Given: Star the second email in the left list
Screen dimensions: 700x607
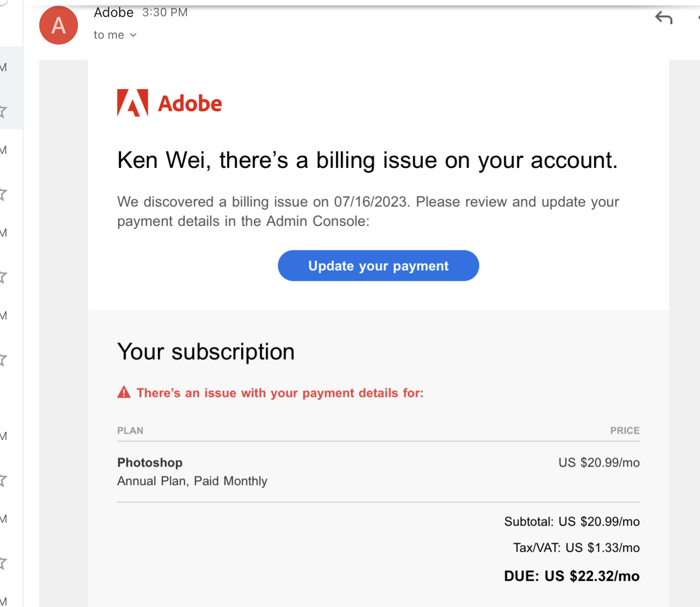Looking at the screenshot, I should click(x=4, y=195).
